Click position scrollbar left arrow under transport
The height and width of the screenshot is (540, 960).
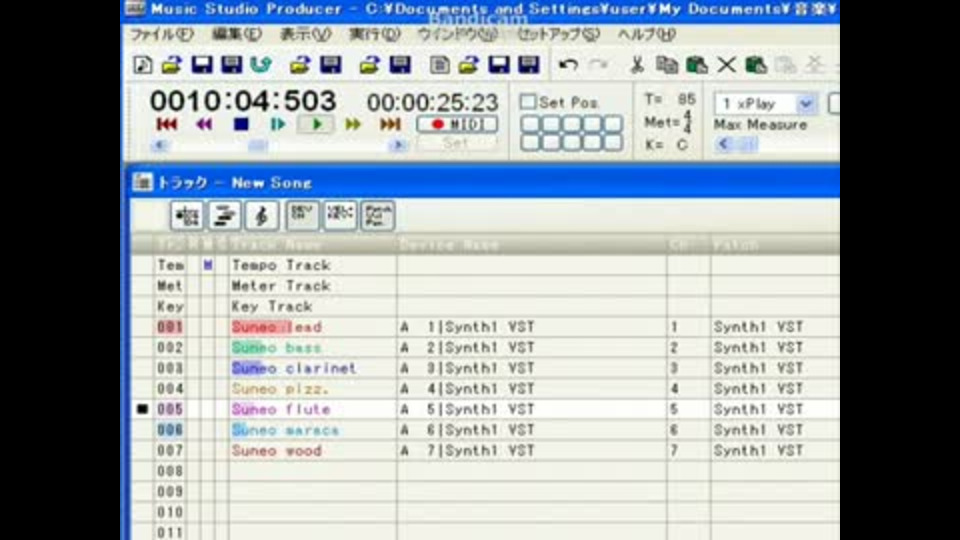click(x=159, y=145)
